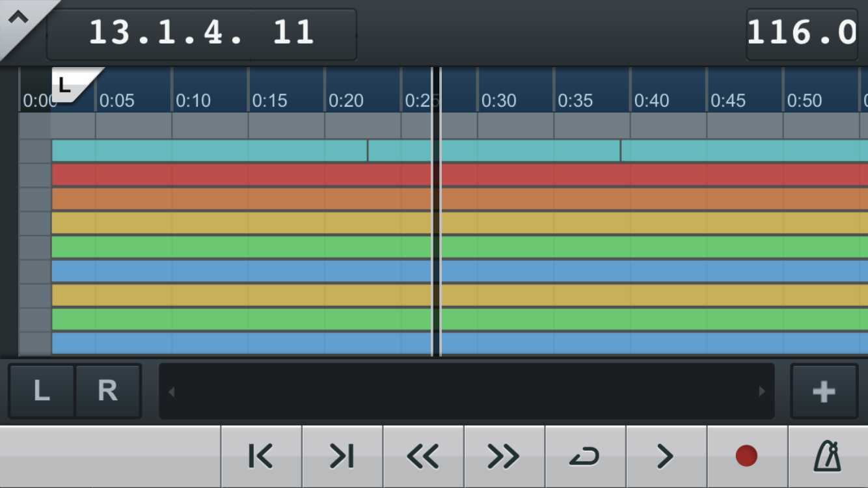Open the tempo display showing 116.0
Viewport: 868px width, 488px height.
coord(802,33)
